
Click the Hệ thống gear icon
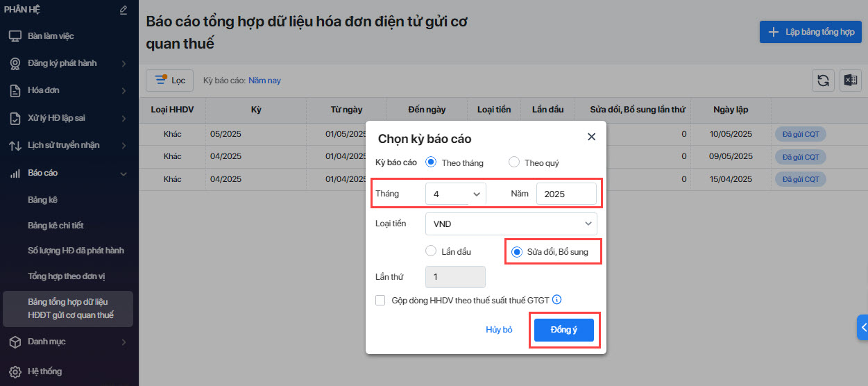tap(15, 371)
